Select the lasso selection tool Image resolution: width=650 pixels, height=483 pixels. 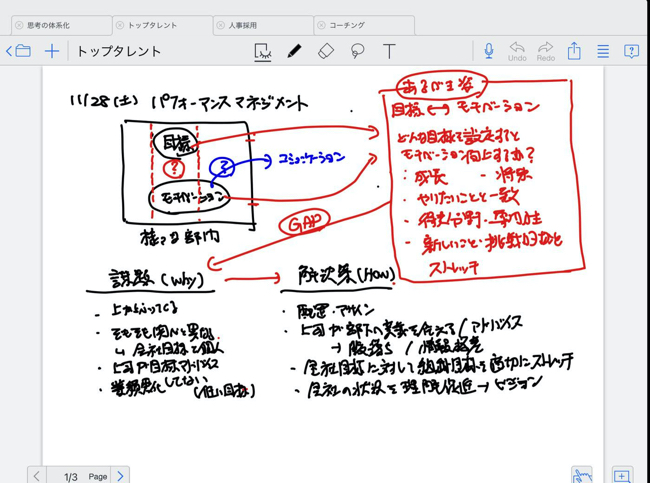357,51
